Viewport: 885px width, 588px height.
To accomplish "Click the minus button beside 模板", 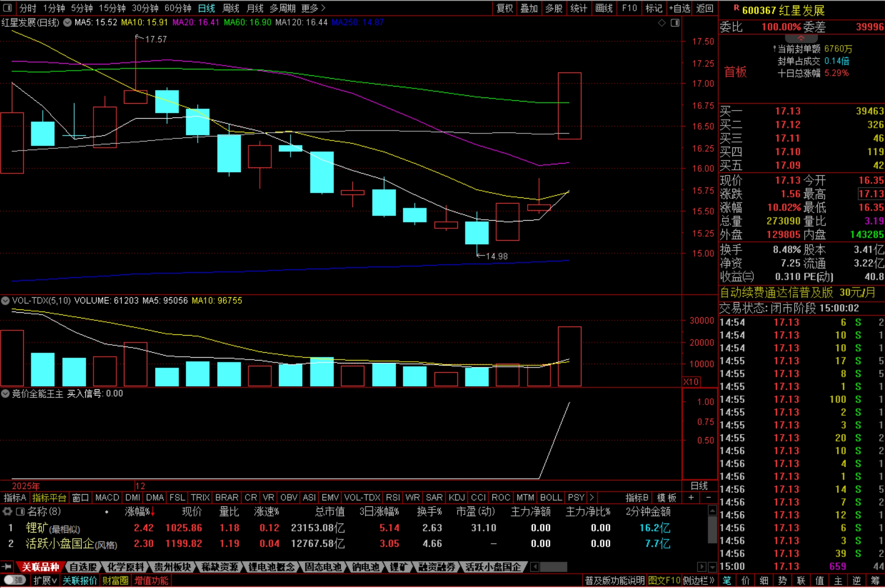I will [x=708, y=497].
